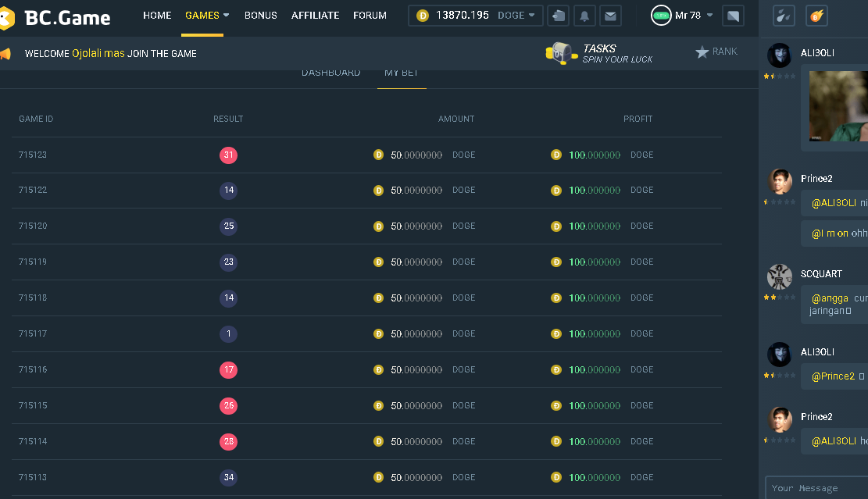Click the announcement megaphone icon

point(5,54)
